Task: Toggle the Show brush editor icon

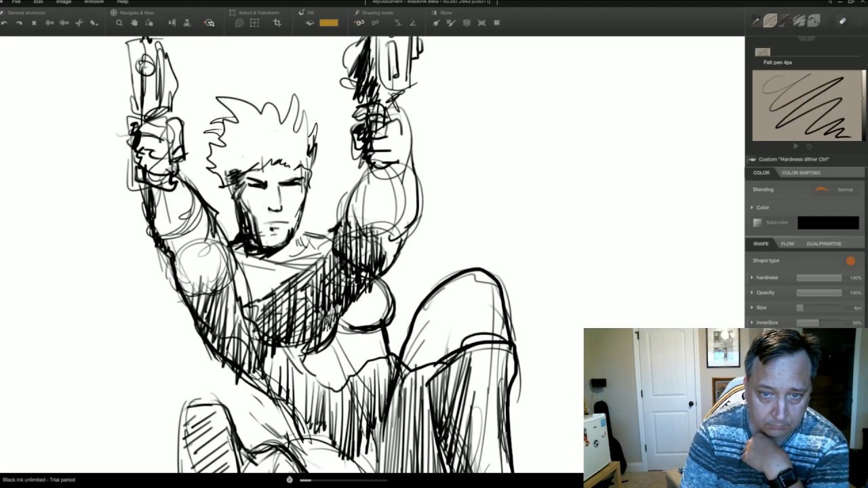Action: (451, 23)
